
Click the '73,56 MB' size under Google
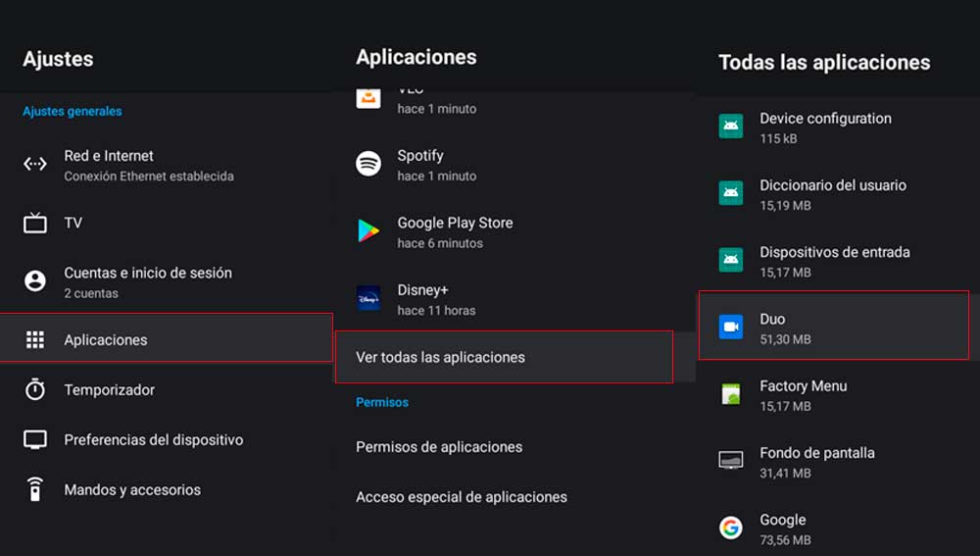click(x=785, y=539)
